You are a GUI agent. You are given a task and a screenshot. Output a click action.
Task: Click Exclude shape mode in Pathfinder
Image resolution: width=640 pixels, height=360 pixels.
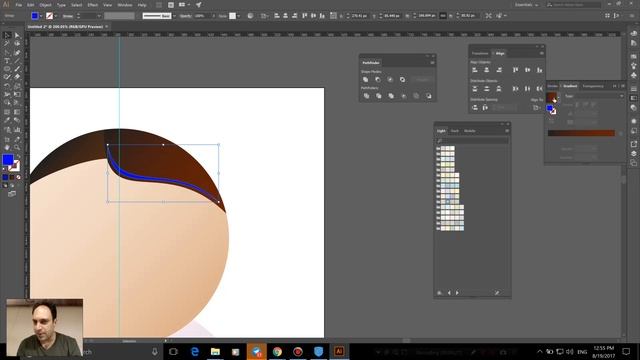point(402,80)
